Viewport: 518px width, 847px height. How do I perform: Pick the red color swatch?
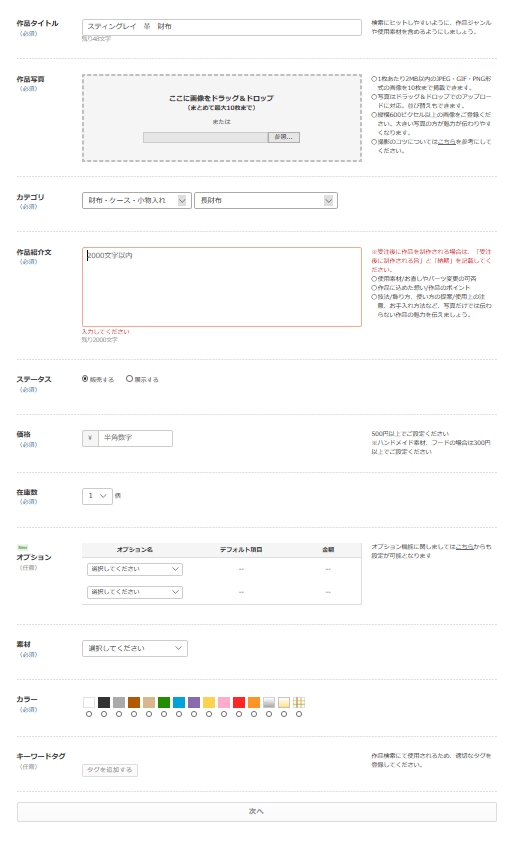tap(239, 702)
